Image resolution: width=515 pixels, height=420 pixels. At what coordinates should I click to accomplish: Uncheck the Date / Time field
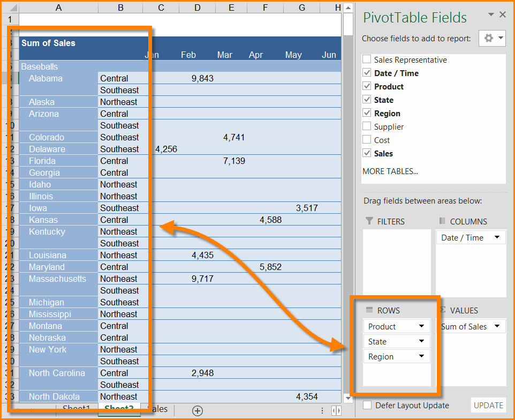pyautogui.click(x=367, y=73)
